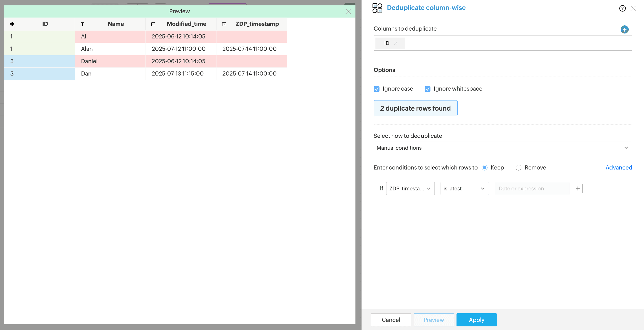Remove the ID column chip
The height and width of the screenshot is (330, 644).
[x=395, y=43]
